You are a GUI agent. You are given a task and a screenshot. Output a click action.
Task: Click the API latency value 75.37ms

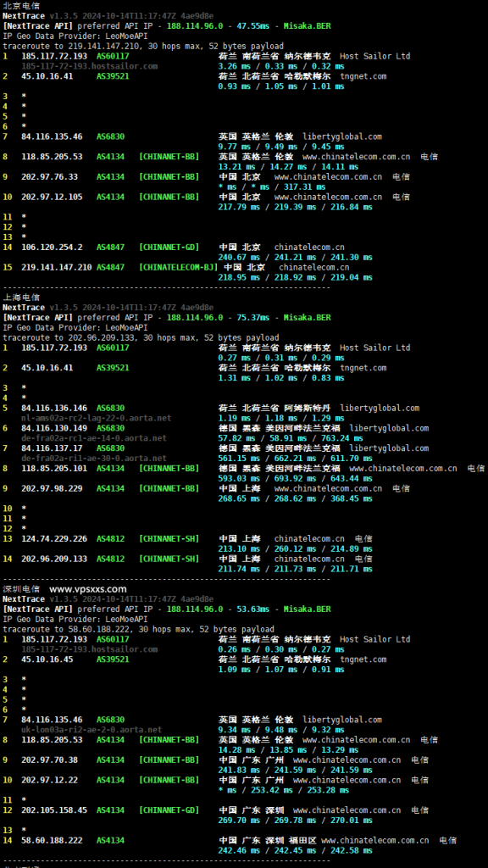pos(252,318)
